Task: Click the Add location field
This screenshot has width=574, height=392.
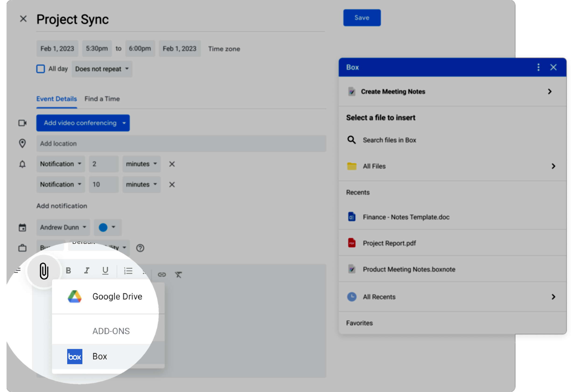Action: 99,143
